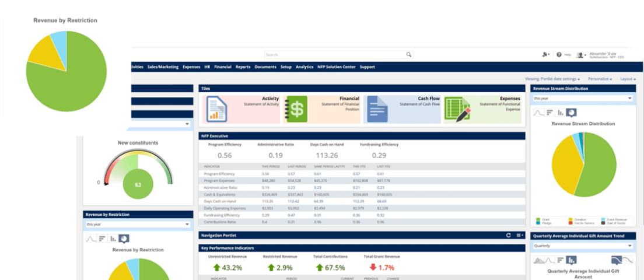Open Revenue by Restriction 'this year' dropdown

coord(138,225)
